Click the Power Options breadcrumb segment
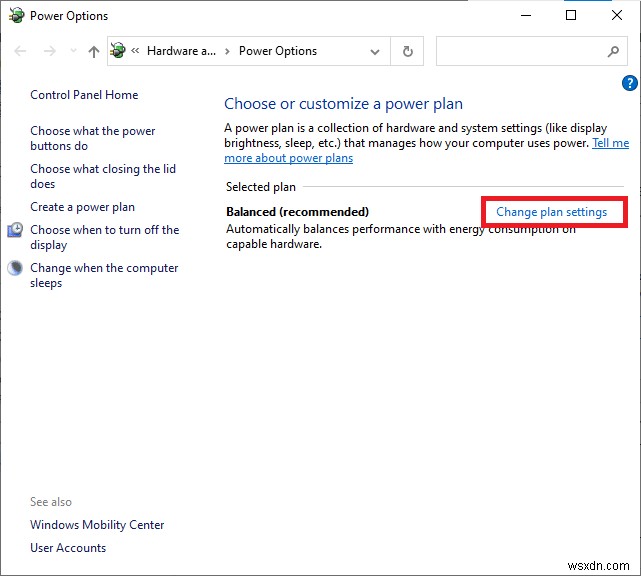This screenshot has height=576, width=641. (x=278, y=51)
